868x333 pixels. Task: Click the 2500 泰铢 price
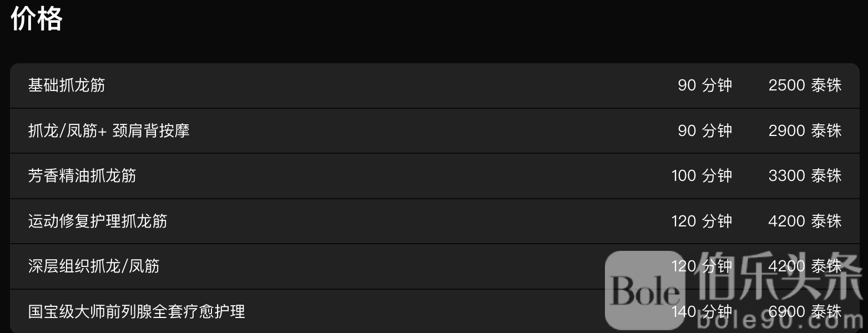pyautogui.click(x=805, y=85)
